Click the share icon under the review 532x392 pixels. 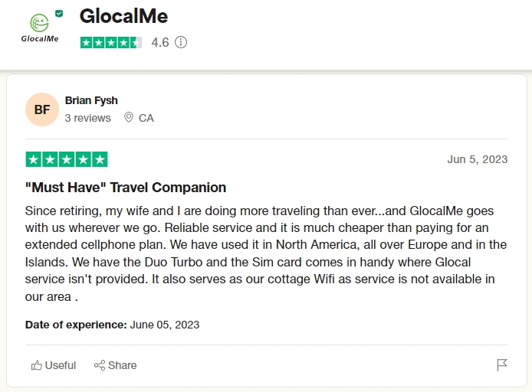coord(100,365)
